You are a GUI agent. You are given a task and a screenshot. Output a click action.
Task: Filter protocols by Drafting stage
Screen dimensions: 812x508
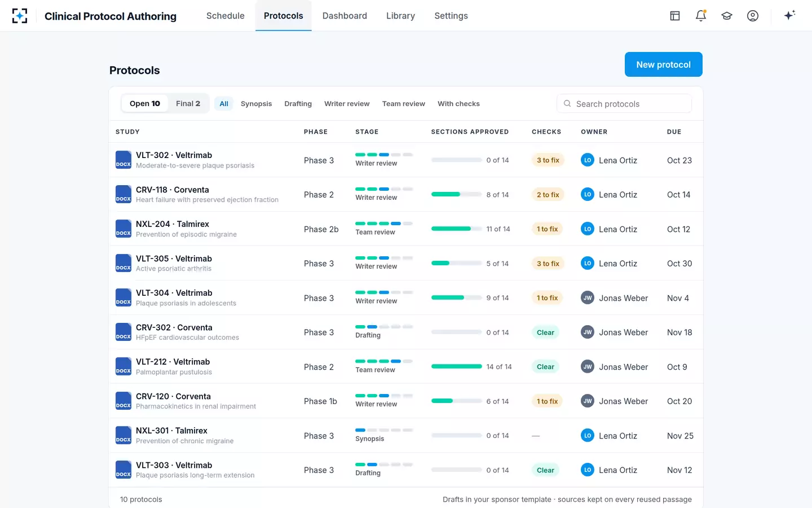[298, 103]
